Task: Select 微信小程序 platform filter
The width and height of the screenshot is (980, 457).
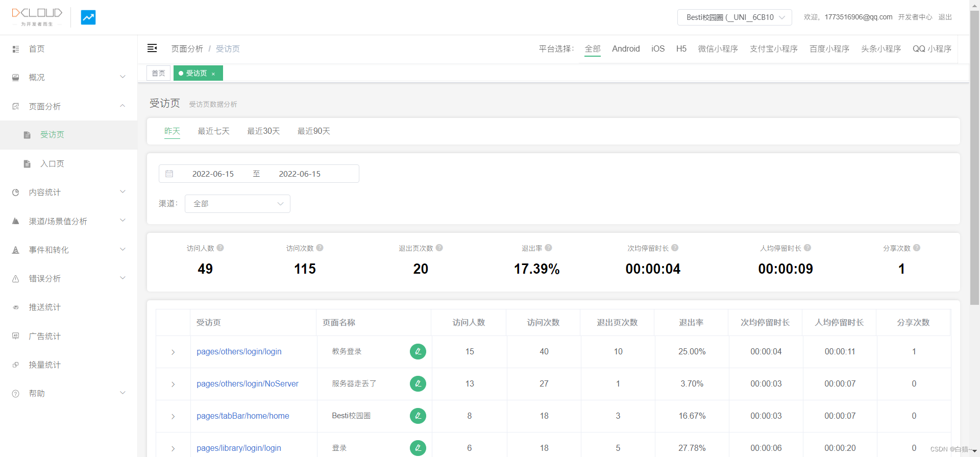Action: click(718, 49)
